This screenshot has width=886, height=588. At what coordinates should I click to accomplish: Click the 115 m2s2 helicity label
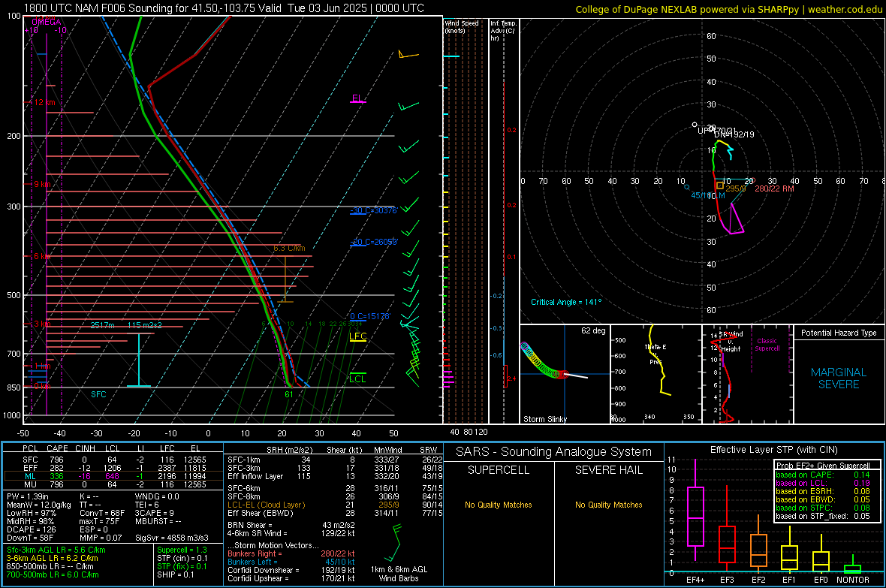pyautogui.click(x=145, y=325)
